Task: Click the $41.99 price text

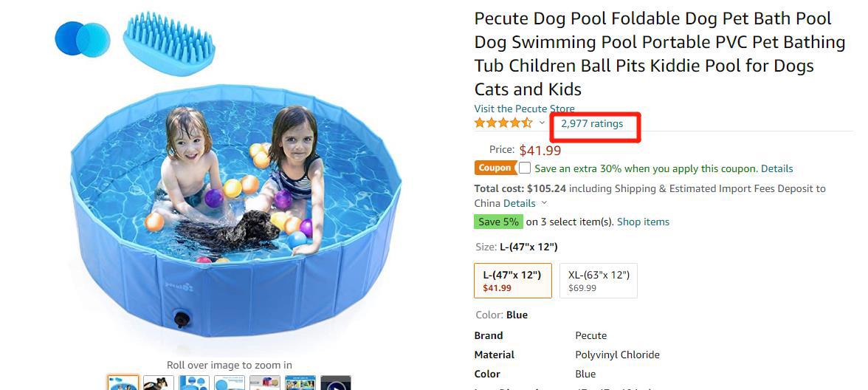Action: click(540, 151)
